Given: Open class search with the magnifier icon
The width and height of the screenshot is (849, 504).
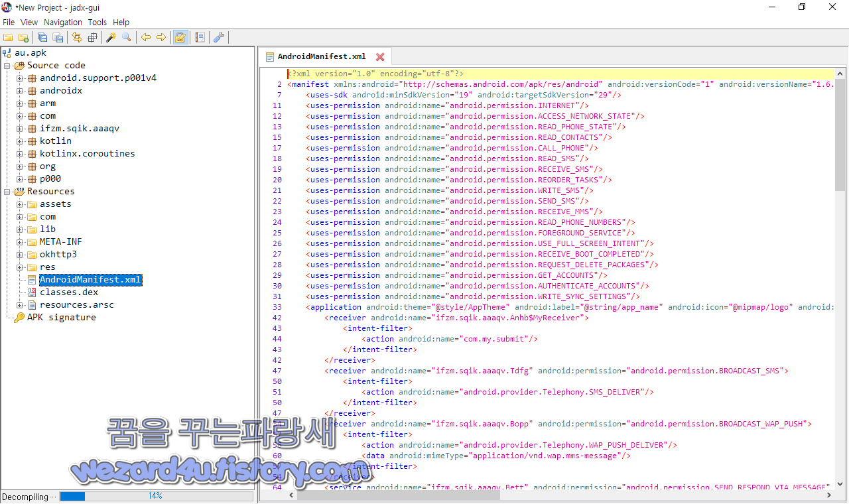Looking at the screenshot, I should point(126,37).
